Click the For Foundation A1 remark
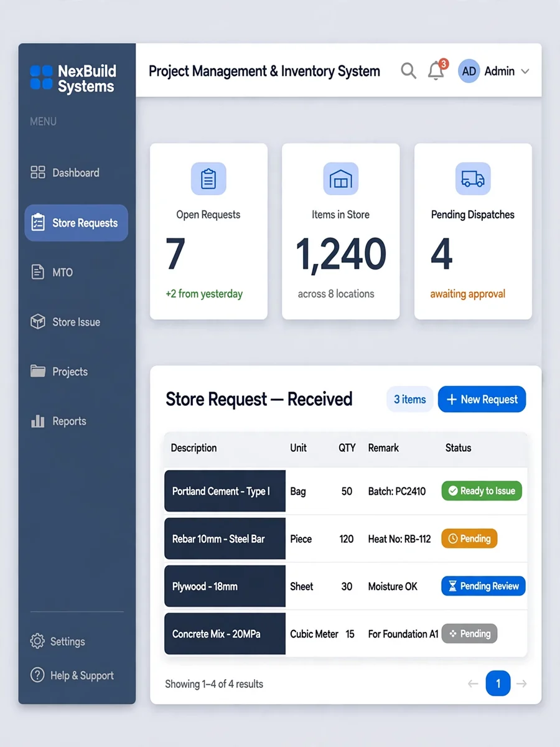 point(403,634)
